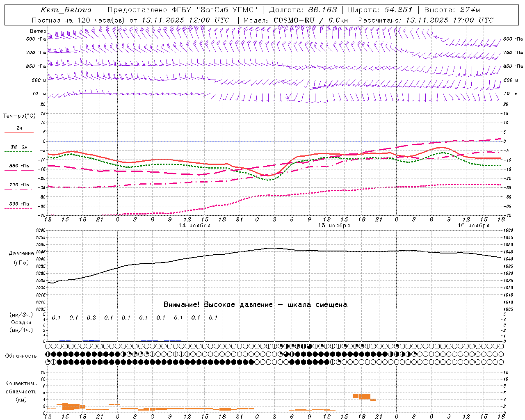The height and width of the screenshot is (420, 525).
Task: Click the line sample under the 2м legend
Action: [19, 132]
